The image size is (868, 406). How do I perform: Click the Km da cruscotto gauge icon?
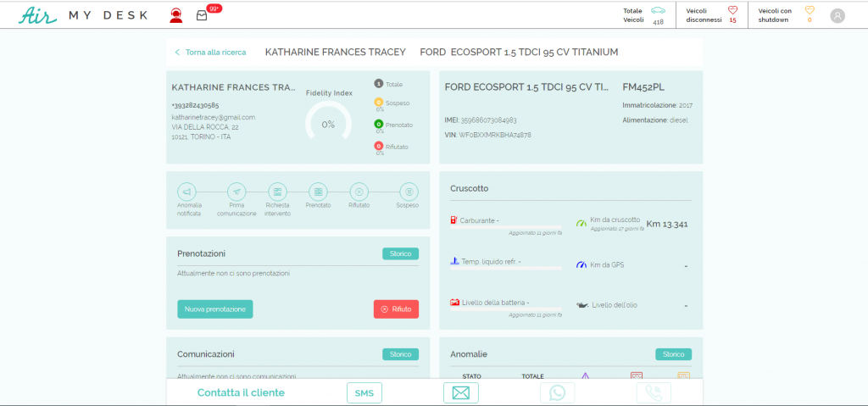point(581,223)
